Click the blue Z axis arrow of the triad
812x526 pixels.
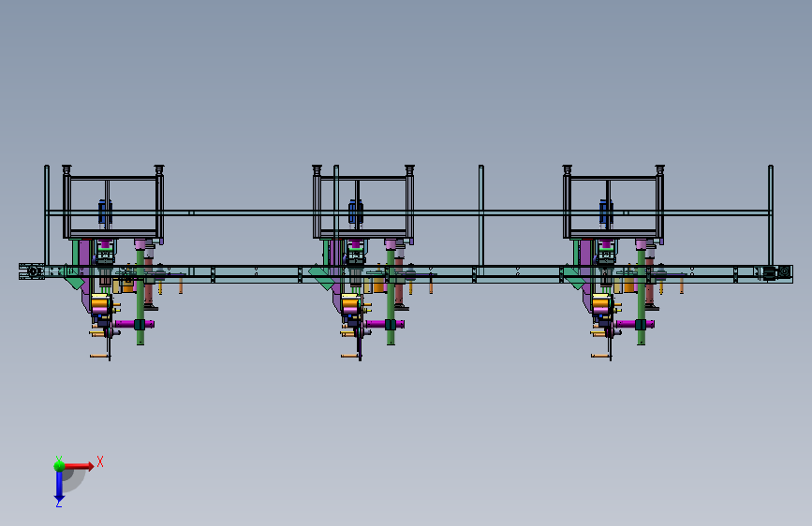tap(59, 486)
